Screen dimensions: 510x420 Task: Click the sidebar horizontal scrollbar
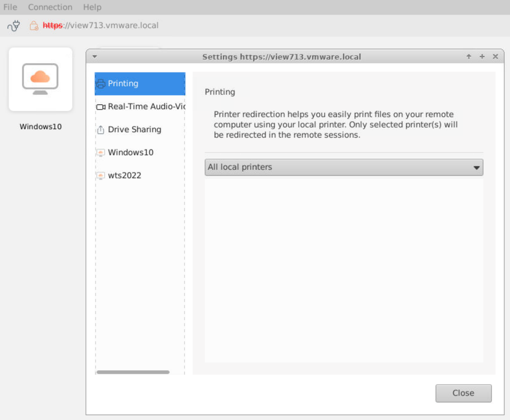(133, 372)
